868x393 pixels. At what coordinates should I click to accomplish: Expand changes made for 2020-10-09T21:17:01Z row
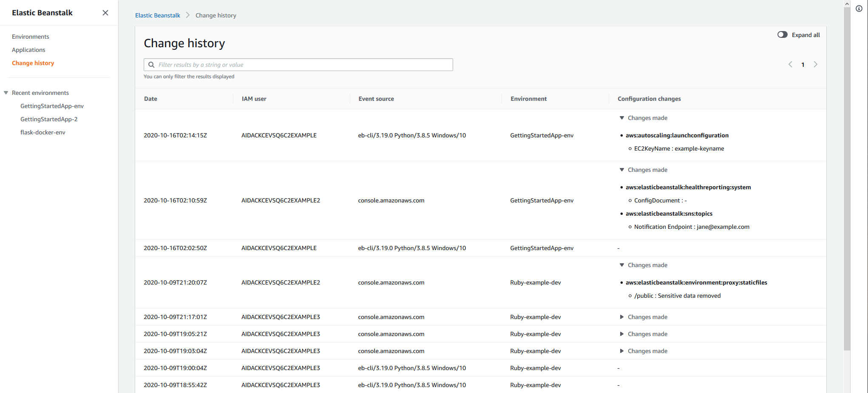(x=622, y=317)
